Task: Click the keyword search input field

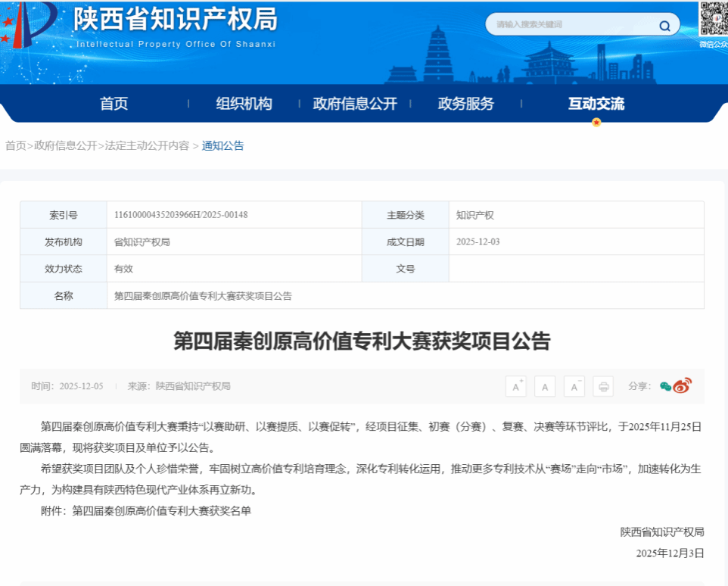Action: [x=568, y=25]
